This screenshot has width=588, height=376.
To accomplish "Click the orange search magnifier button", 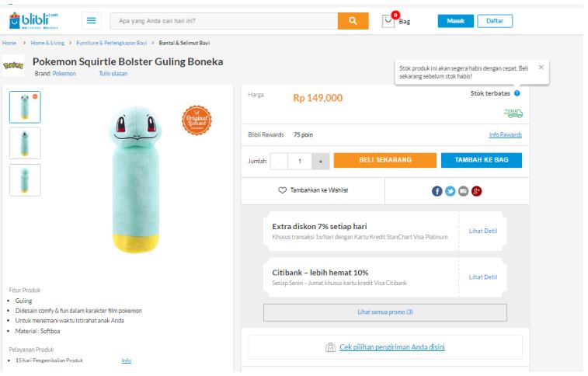I will (353, 21).
